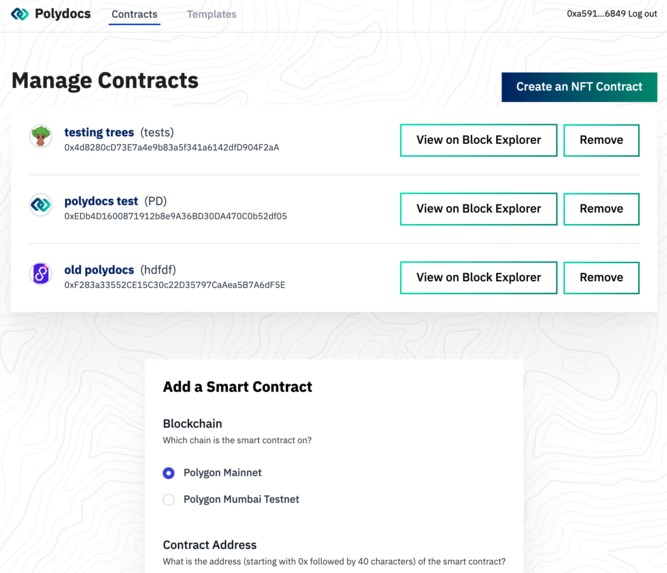Click the Polydocs brand name
The height and width of the screenshot is (573, 667).
(63, 14)
